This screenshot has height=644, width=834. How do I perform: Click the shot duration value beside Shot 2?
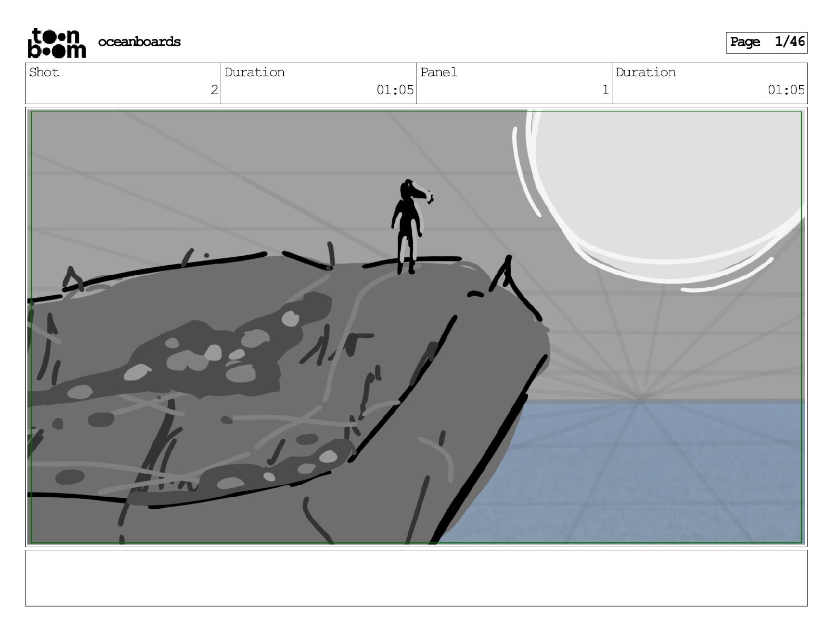(395, 90)
